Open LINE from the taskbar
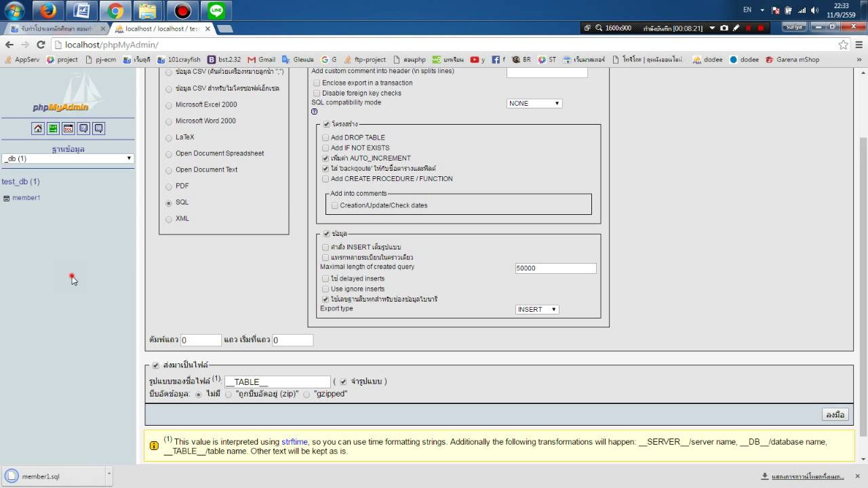This screenshot has height=488, width=868. click(x=216, y=11)
